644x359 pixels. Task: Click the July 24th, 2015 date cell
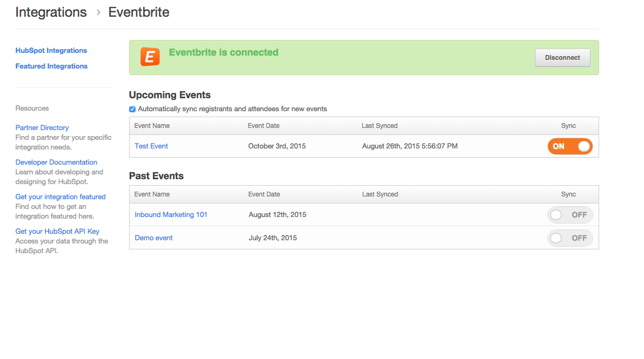[273, 238]
